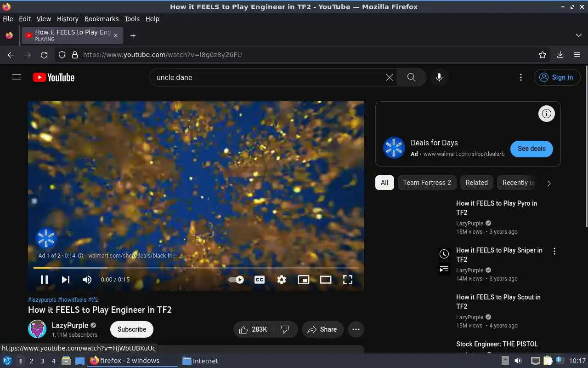Image resolution: width=588 pixels, height=368 pixels.
Task: Open Stock Engineer: THE PISTOL video
Action: 497,344
